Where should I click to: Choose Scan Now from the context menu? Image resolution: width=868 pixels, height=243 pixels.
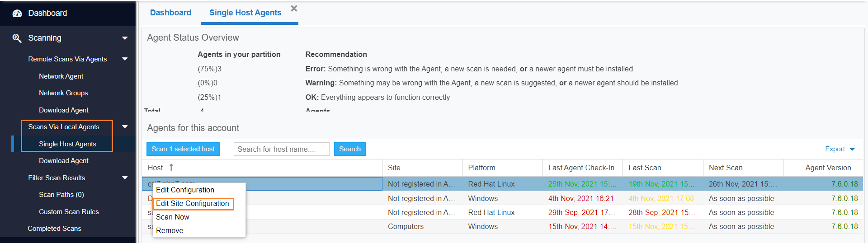173,217
